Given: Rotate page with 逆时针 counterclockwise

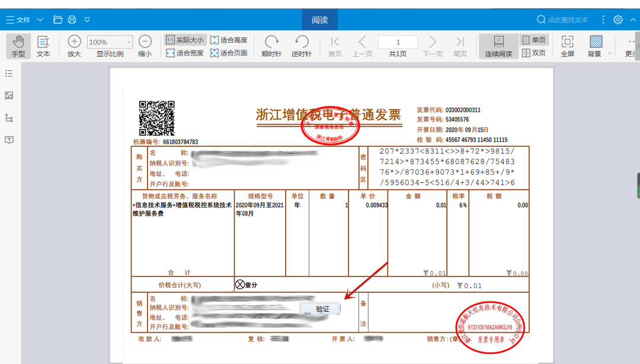Looking at the screenshot, I should pyautogui.click(x=302, y=46).
